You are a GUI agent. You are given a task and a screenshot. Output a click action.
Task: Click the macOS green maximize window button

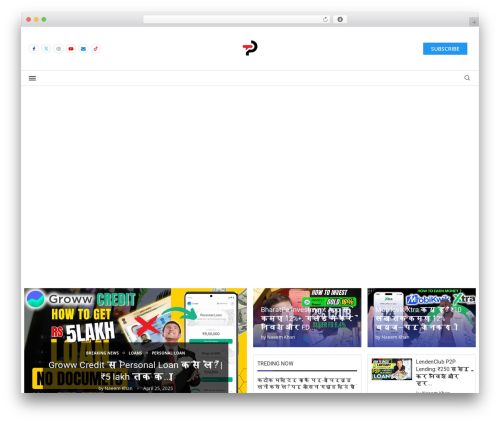pos(44,20)
